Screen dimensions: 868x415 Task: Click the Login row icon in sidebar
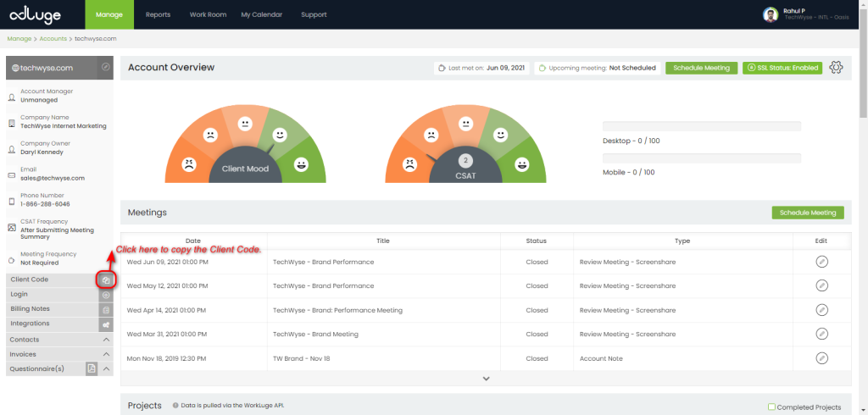click(x=106, y=295)
